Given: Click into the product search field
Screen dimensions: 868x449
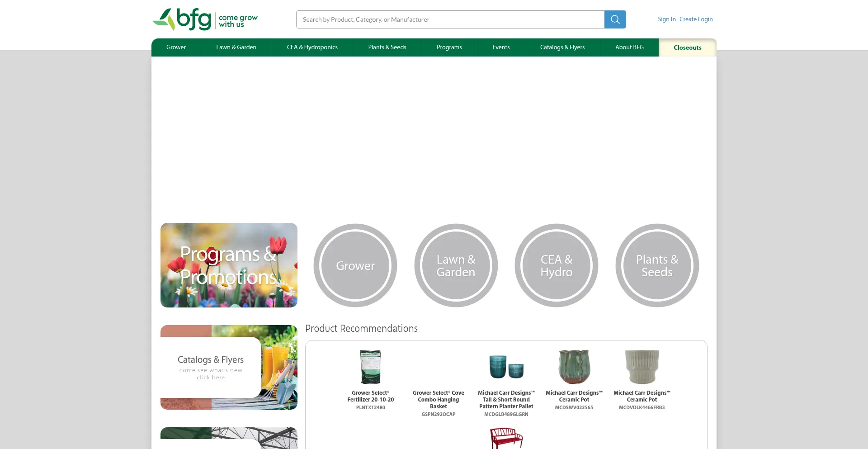Looking at the screenshot, I should [x=450, y=19].
